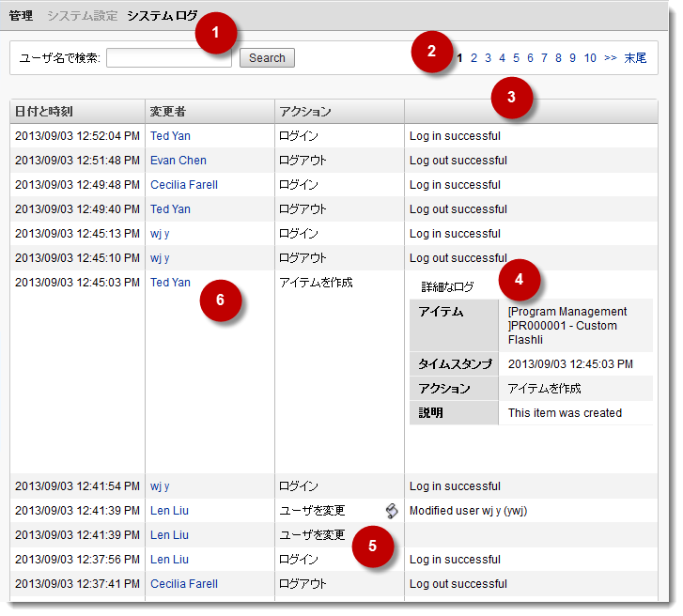Open page 6 in pagination
This screenshot has width=683, height=616.
(530, 58)
